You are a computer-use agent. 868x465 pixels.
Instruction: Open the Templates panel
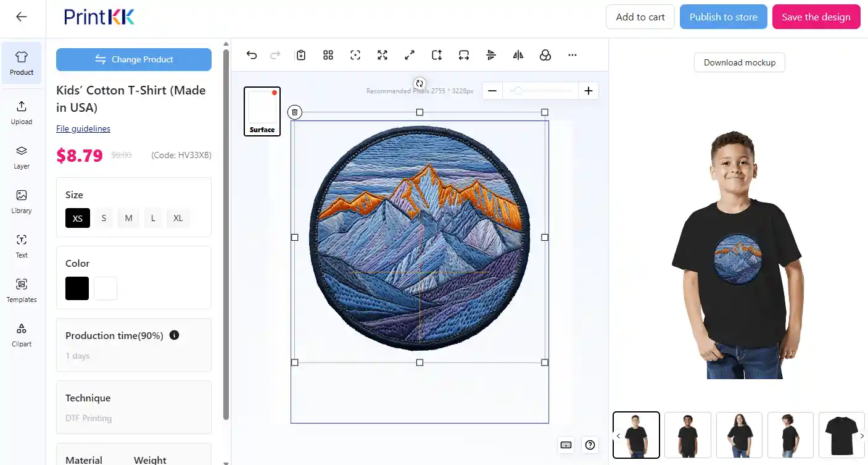pos(22,290)
